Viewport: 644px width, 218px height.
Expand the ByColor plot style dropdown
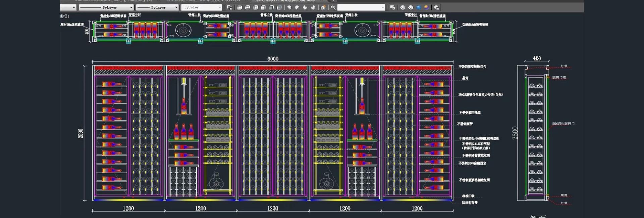(220, 7)
